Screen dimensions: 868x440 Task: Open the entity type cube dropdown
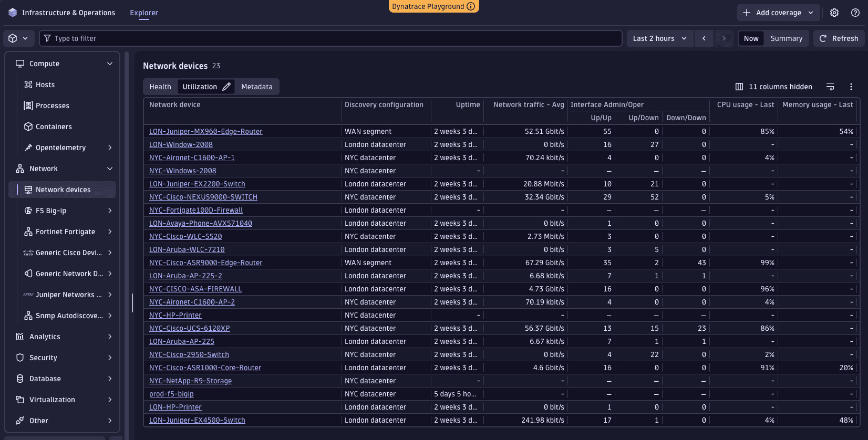[x=18, y=38]
